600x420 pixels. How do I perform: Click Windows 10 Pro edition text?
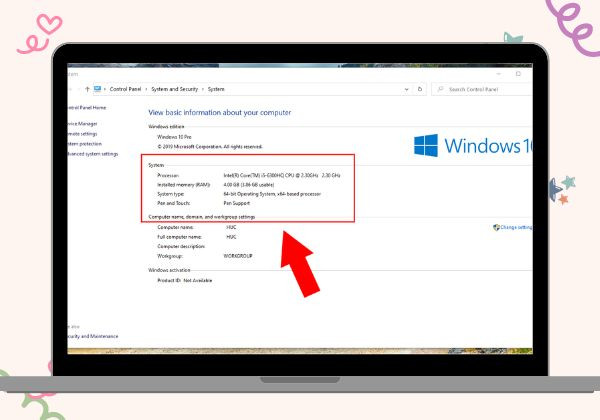coord(174,137)
